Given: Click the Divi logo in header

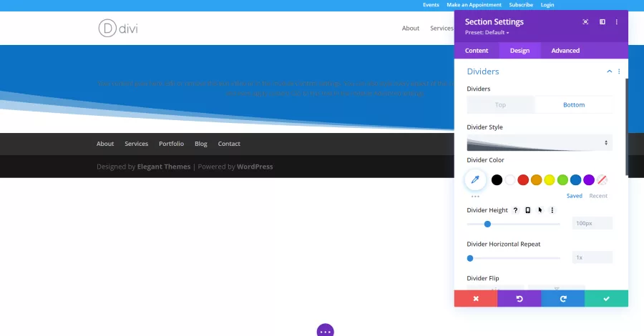Looking at the screenshot, I should tap(118, 29).
